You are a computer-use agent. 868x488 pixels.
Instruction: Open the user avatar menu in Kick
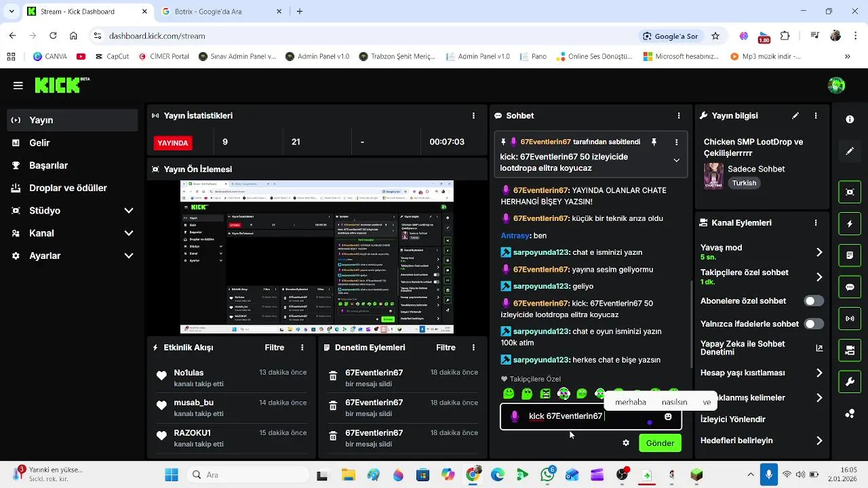tap(836, 85)
